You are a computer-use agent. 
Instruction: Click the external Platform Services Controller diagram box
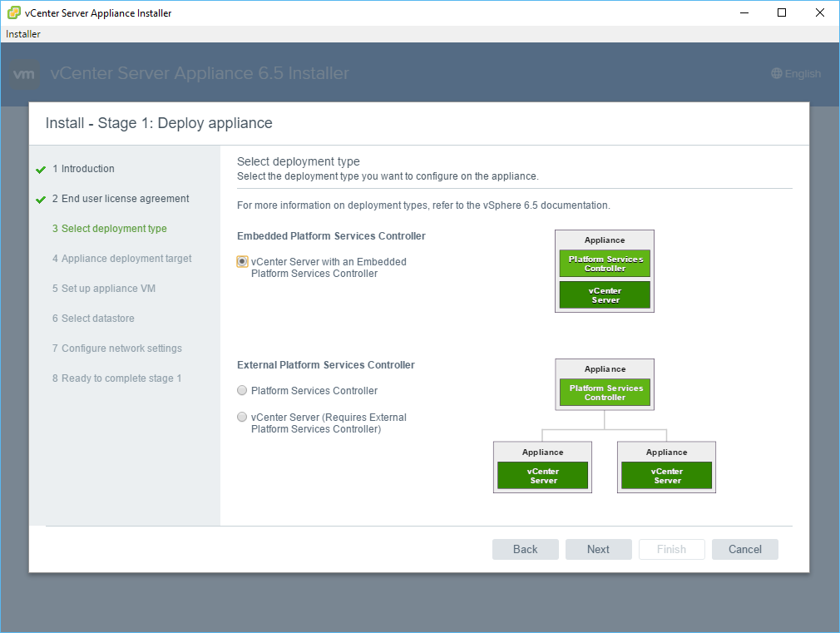[605, 393]
